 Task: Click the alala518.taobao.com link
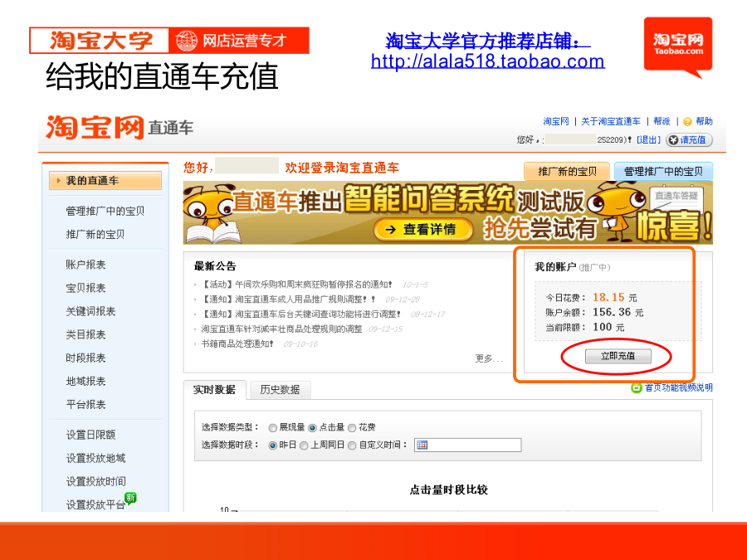(x=488, y=61)
